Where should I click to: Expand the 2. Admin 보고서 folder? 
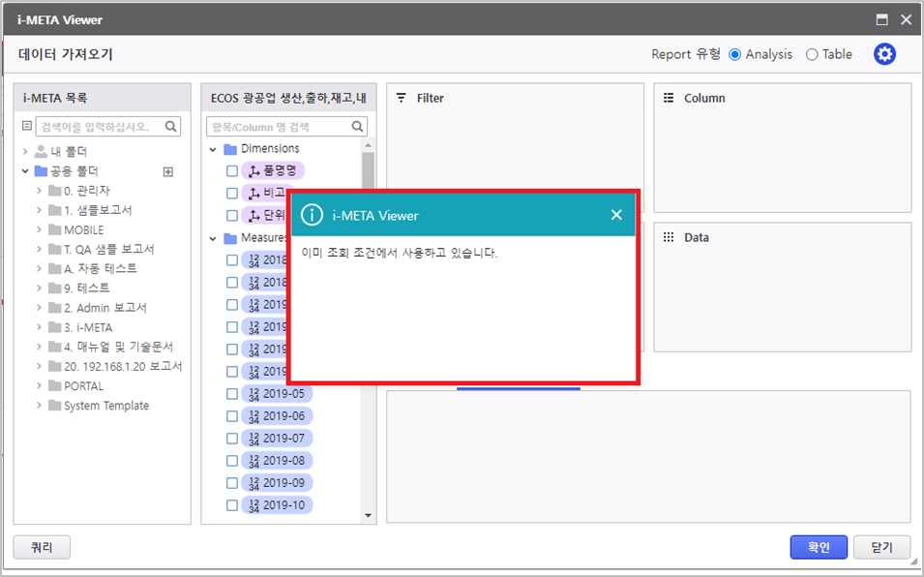click(x=39, y=308)
